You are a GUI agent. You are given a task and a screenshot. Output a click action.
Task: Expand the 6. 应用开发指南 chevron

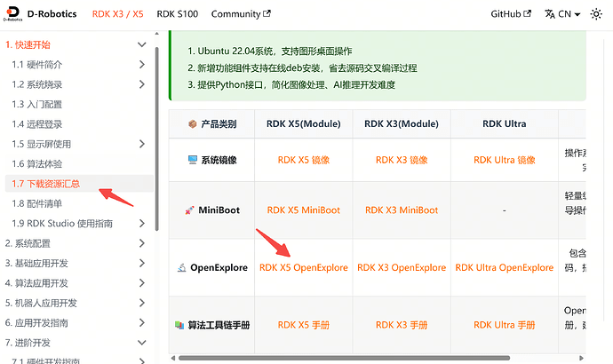click(142, 322)
